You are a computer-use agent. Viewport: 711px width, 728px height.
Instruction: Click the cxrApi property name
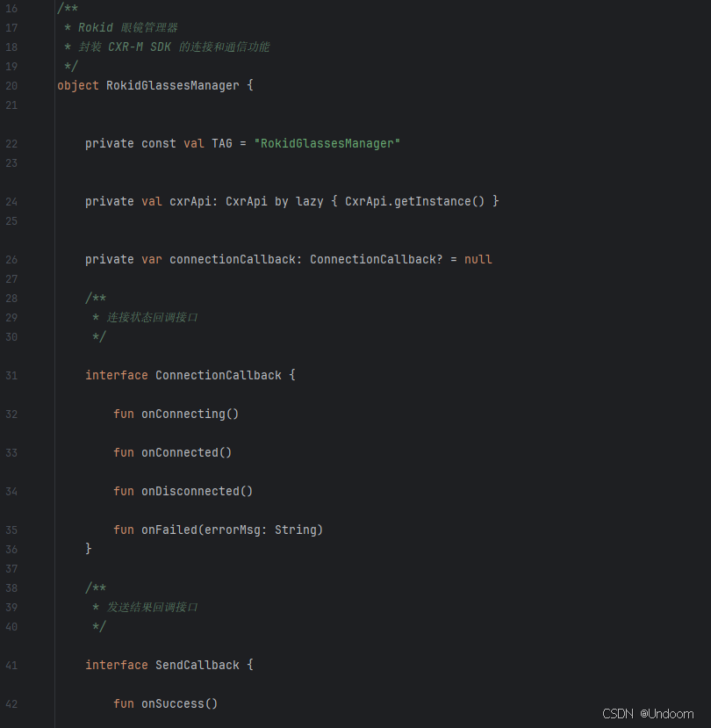pos(190,201)
